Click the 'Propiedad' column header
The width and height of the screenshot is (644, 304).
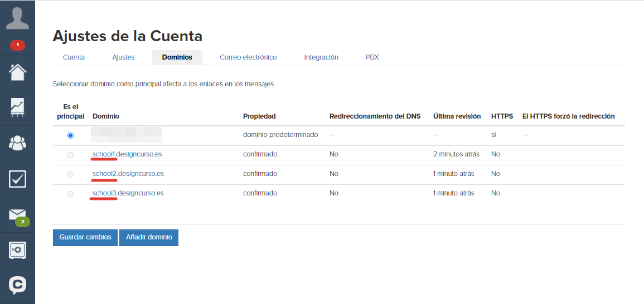click(x=259, y=116)
